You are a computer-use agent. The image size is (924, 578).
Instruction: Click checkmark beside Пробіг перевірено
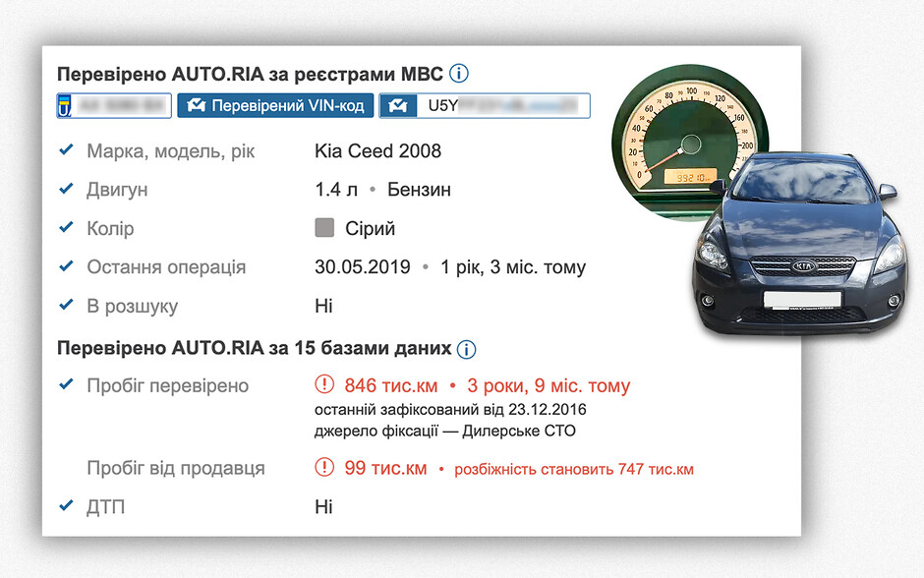pyautogui.click(x=67, y=385)
